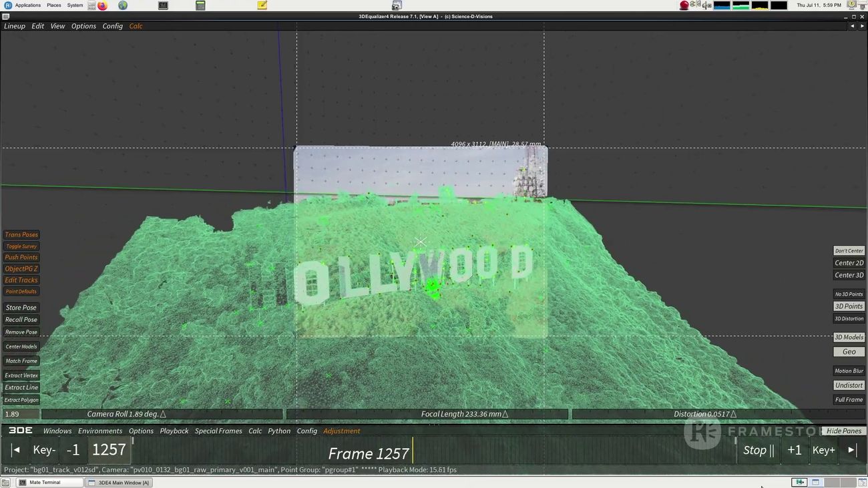Open the Environments menu
The width and height of the screenshot is (868, 488).
100,431
